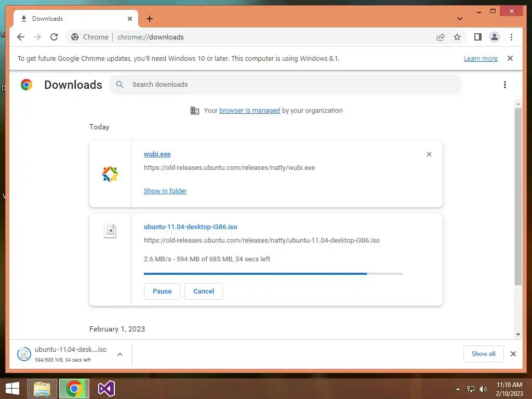Go back with the browser back arrow
This screenshot has width=532, height=399.
point(21,37)
